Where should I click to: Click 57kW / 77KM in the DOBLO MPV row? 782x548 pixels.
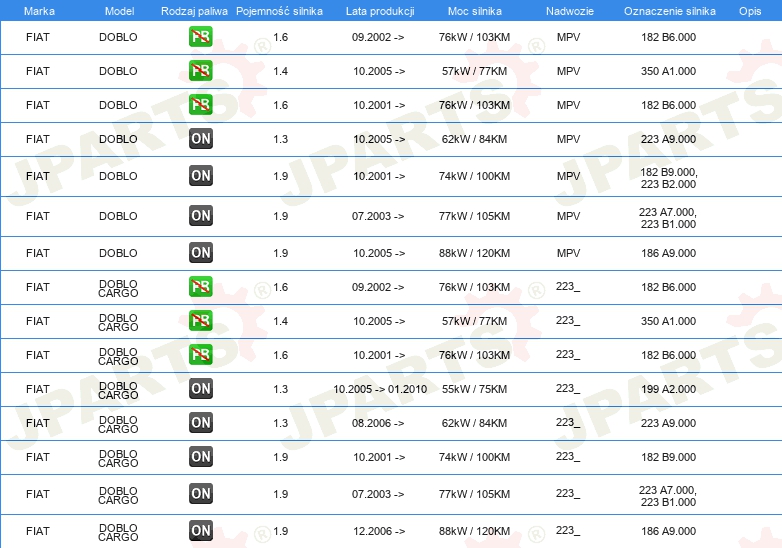click(x=474, y=71)
